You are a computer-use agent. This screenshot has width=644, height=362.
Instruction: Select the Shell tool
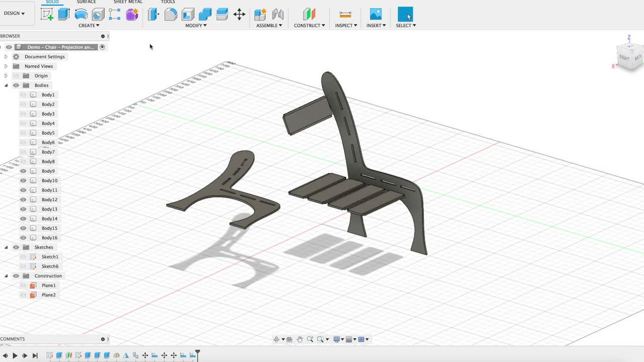(188, 14)
